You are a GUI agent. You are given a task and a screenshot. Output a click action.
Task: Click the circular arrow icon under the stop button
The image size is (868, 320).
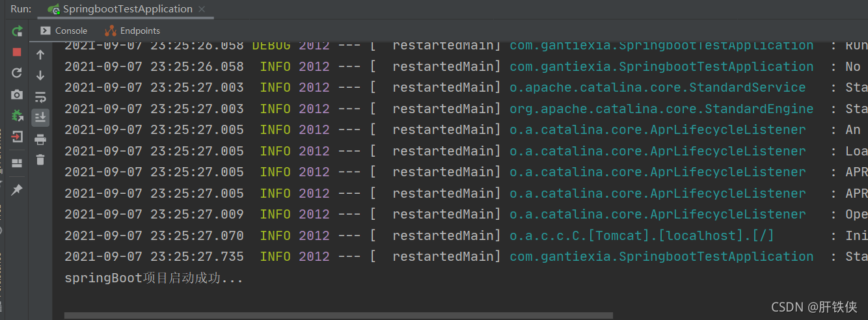[17, 73]
